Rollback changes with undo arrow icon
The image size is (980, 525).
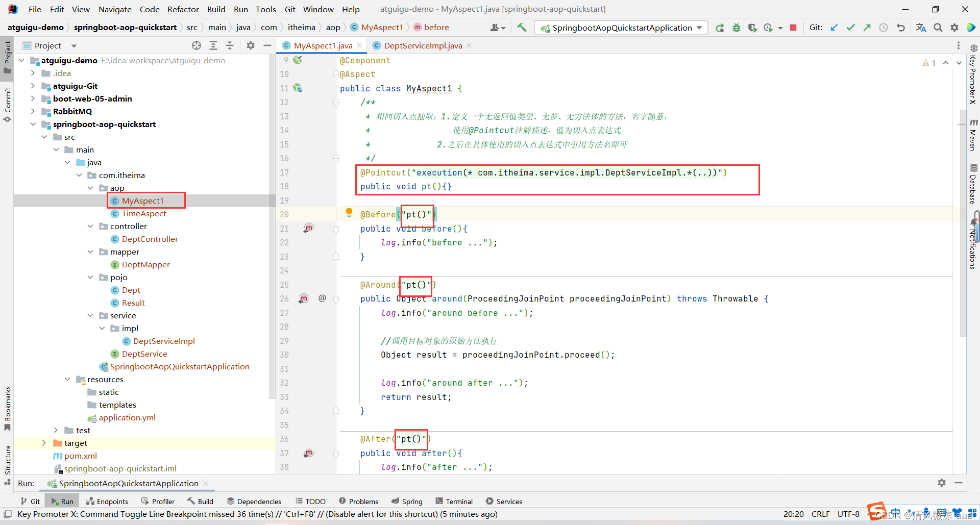[x=901, y=28]
